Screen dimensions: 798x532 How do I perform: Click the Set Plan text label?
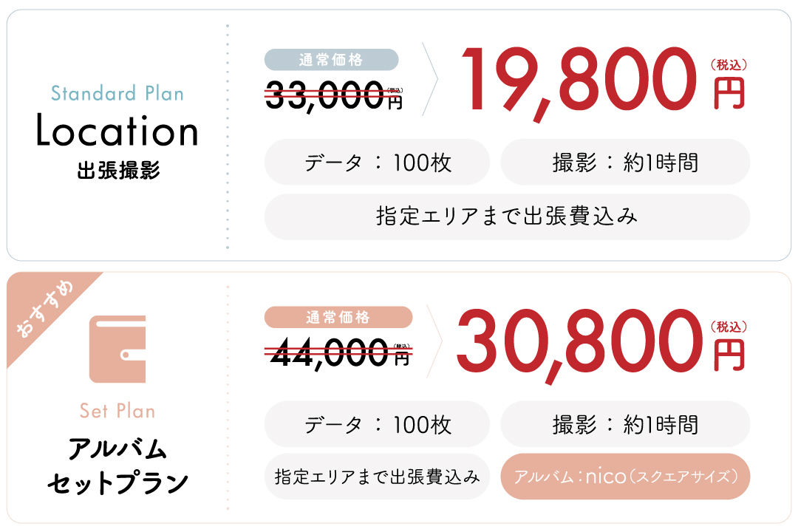click(x=117, y=411)
